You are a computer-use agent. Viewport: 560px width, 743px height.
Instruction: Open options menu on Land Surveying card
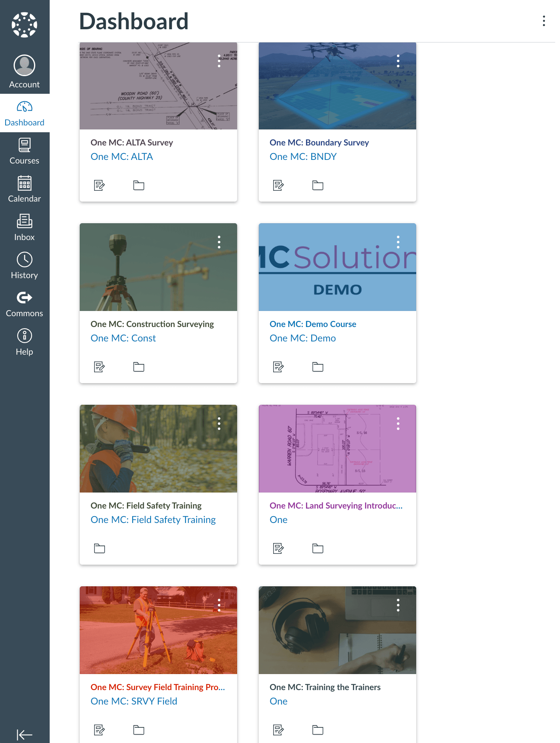tap(398, 424)
